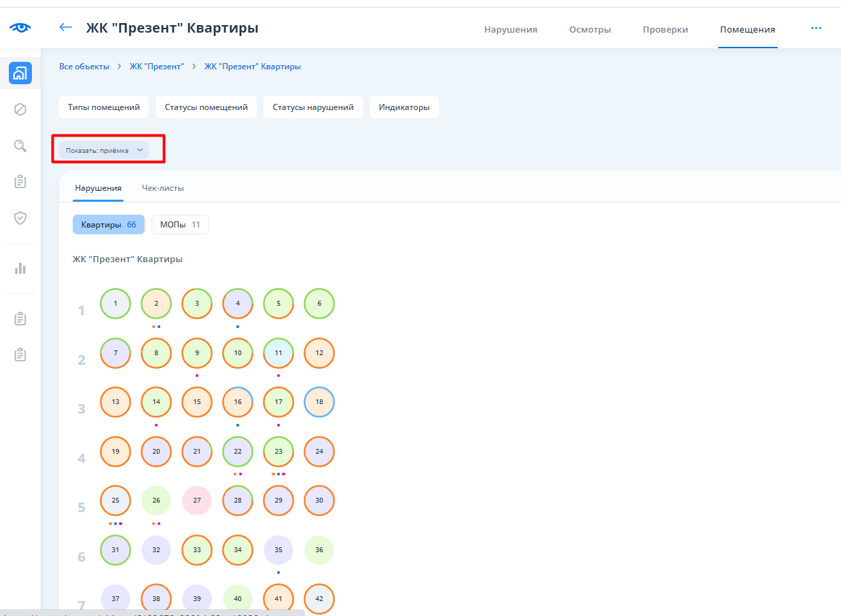Open the Типы помещений legend dropdown
This screenshot has width=841, height=616.
click(104, 107)
